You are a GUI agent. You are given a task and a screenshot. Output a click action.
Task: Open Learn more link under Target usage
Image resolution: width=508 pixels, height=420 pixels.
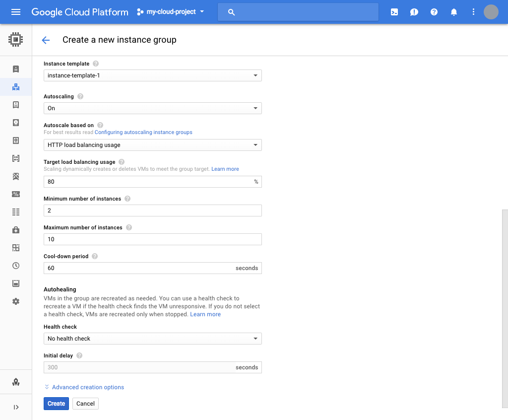tap(225, 169)
